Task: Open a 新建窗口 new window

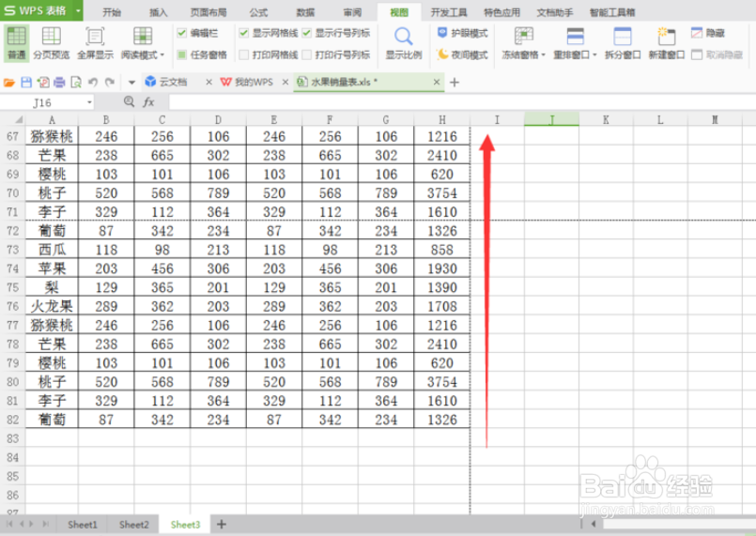Action: pyautogui.click(x=667, y=43)
